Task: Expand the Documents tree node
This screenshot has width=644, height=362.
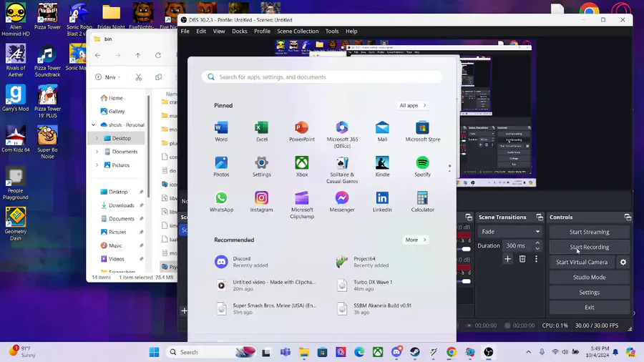Action: point(97,152)
